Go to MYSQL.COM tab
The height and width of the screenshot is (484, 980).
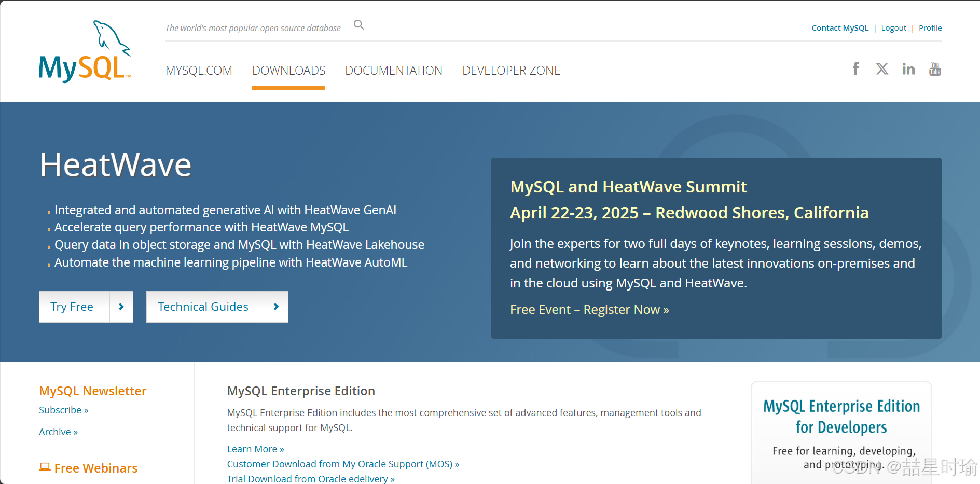[x=199, y=71]
